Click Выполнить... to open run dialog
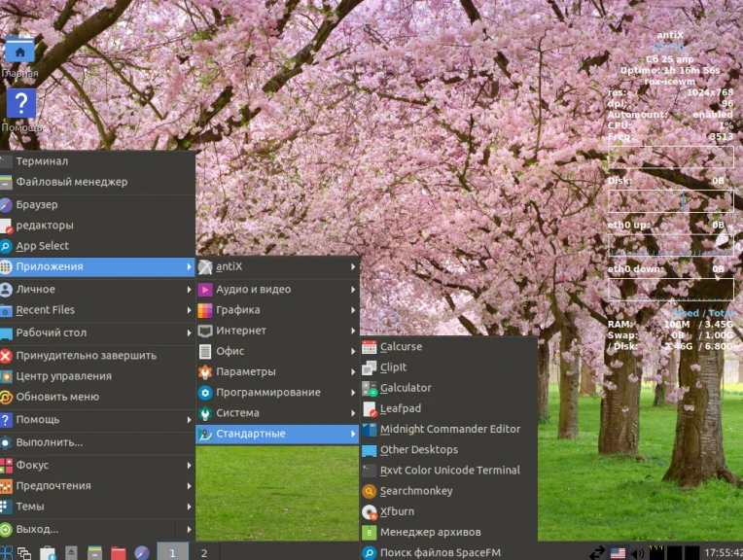743x560 pixels. point(49,442)
